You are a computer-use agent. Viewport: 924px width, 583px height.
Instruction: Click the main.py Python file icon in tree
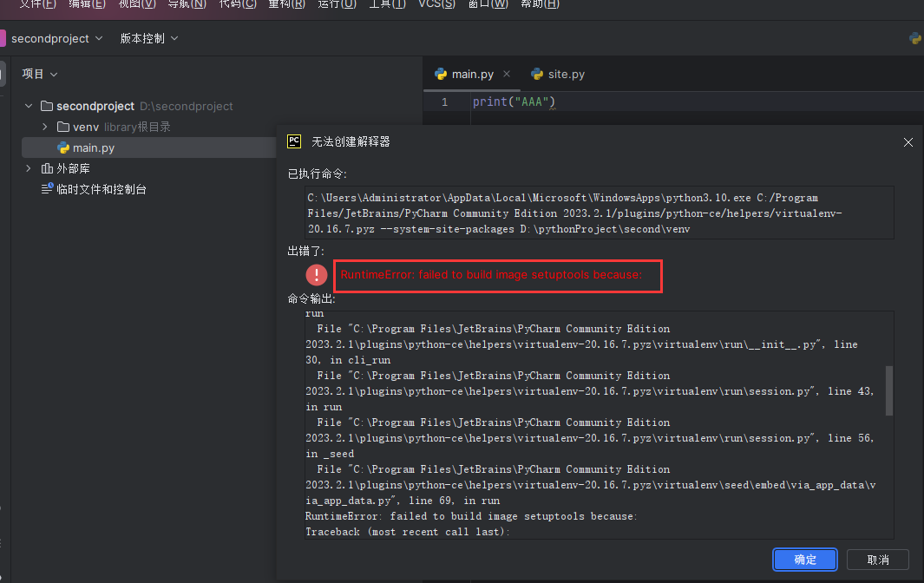pos(63,148)
